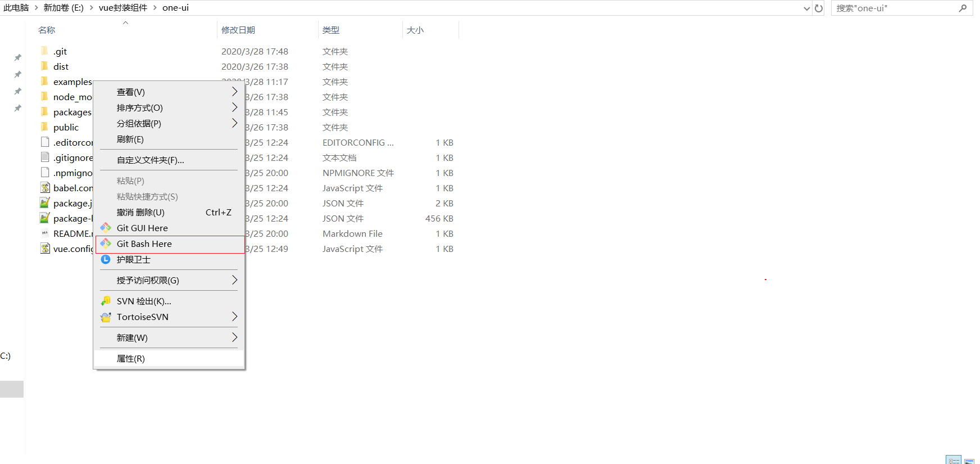Click the .npmignore file icon
This screenshot has width=980, height=464.
pyautogui.click(x=45, y=172)
